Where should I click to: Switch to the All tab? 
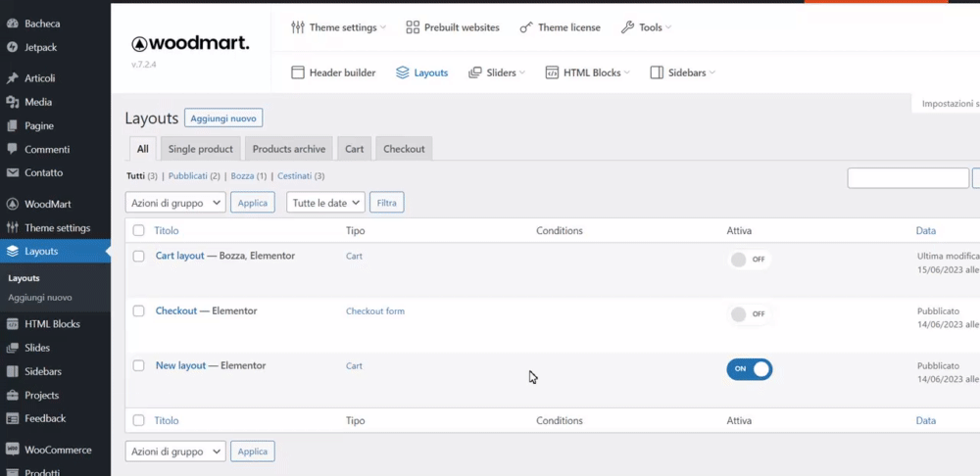click(143, 149)
